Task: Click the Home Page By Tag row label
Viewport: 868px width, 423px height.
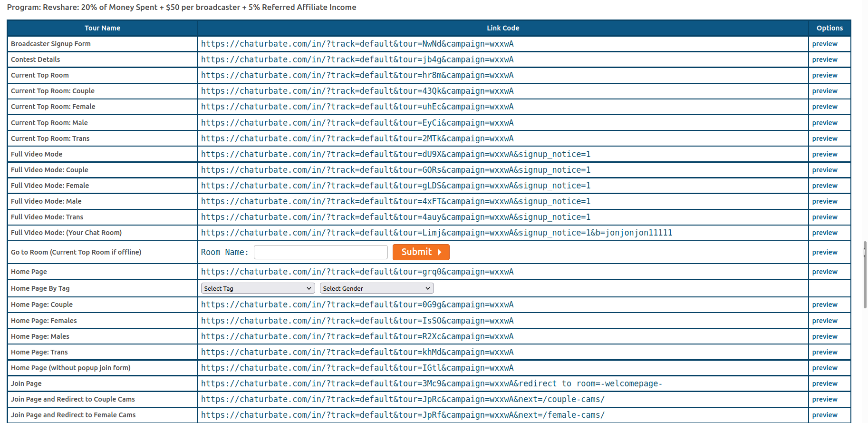Action: 40,288
